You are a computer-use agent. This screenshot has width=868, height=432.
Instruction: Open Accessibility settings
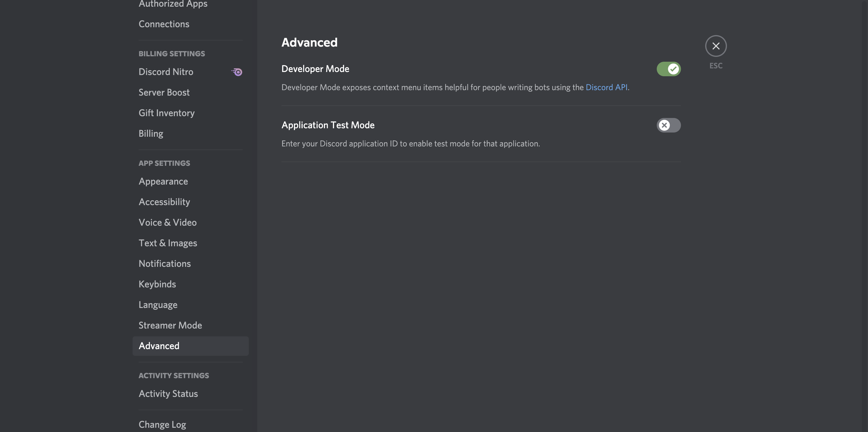[x=164, y=202]
